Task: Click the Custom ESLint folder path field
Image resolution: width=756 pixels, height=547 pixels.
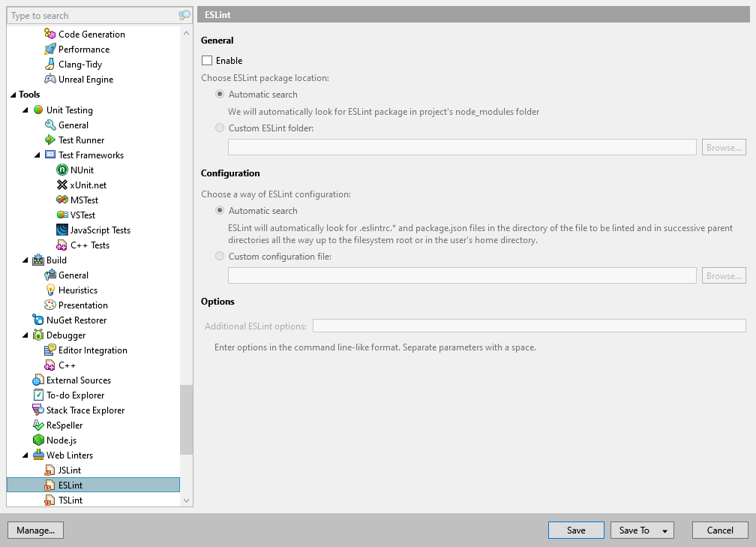Action: 462,147
